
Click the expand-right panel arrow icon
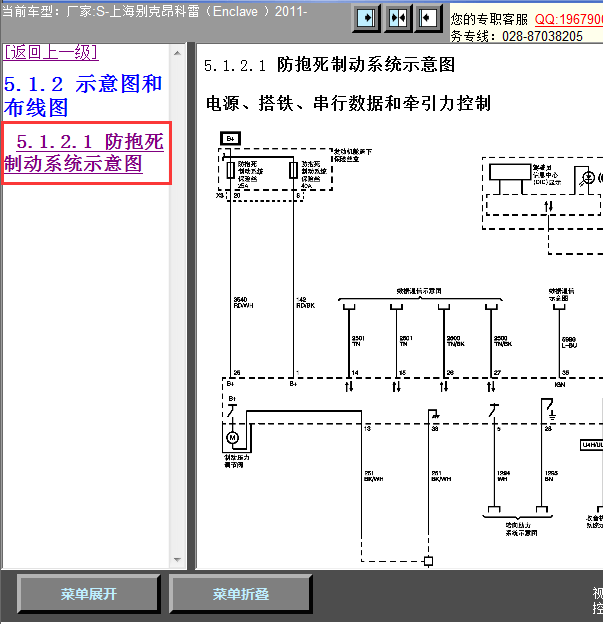366,18
